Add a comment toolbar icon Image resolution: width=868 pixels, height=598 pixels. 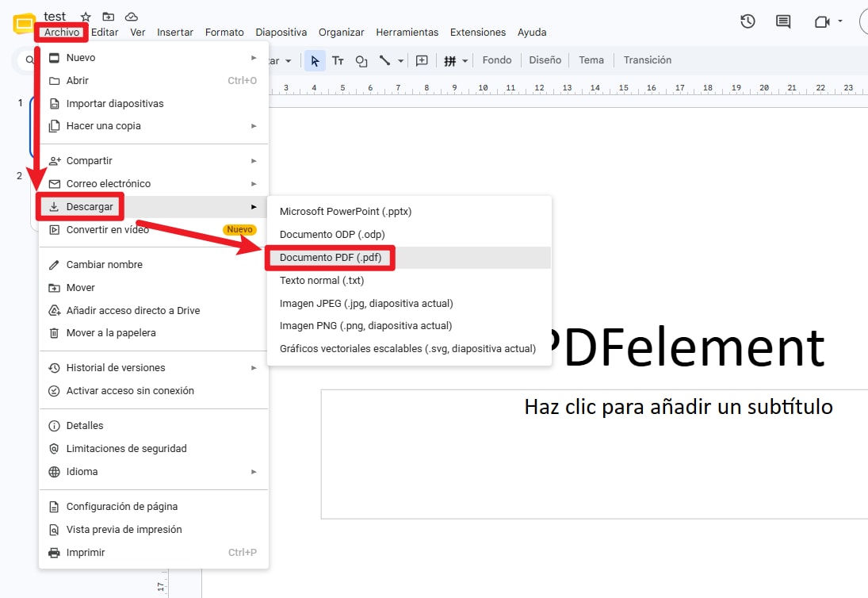click(x=422, y=60)
